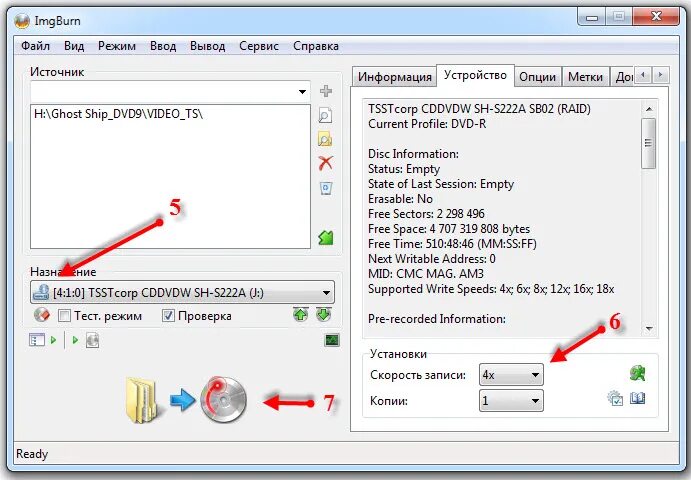Click 'MID: CMC MAG. AM3' line
691x480 pixels.
[426, 274]
